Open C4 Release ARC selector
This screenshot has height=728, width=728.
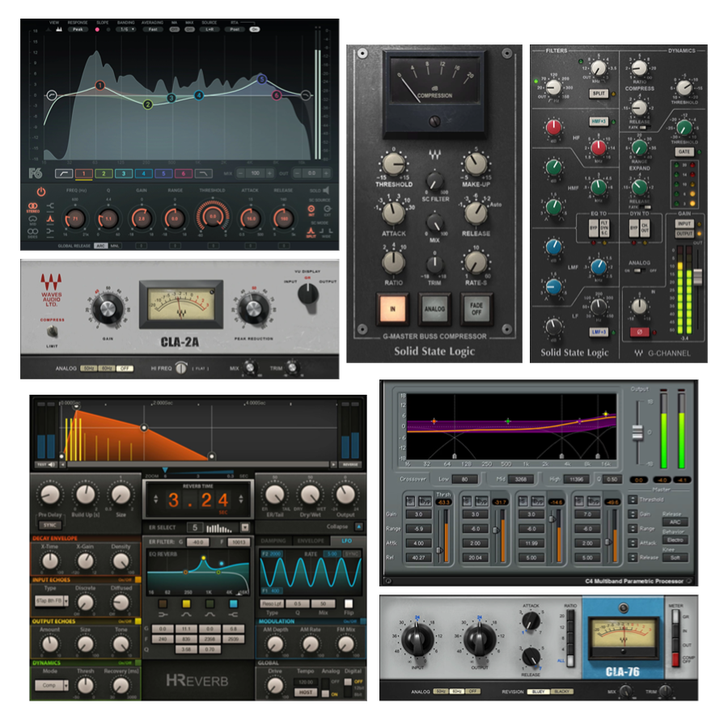tap(675, 522)
